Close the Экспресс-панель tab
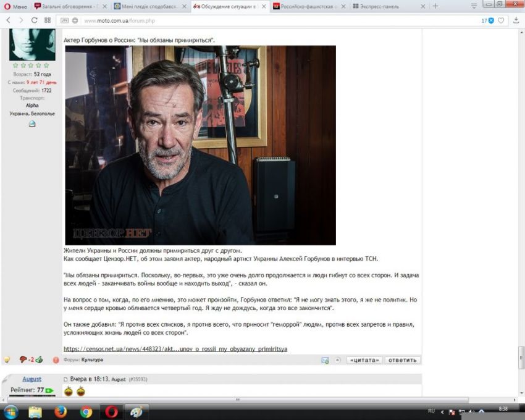 pos(423,6)
